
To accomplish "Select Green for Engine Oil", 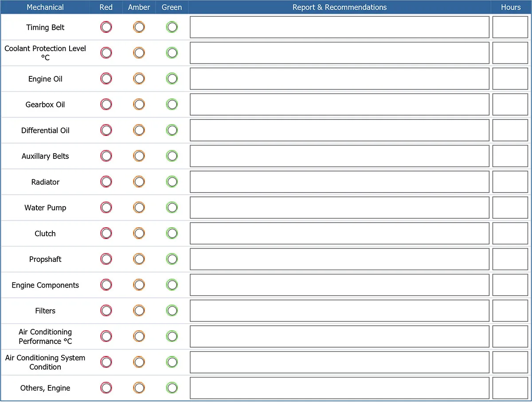I will coord(172,79).
